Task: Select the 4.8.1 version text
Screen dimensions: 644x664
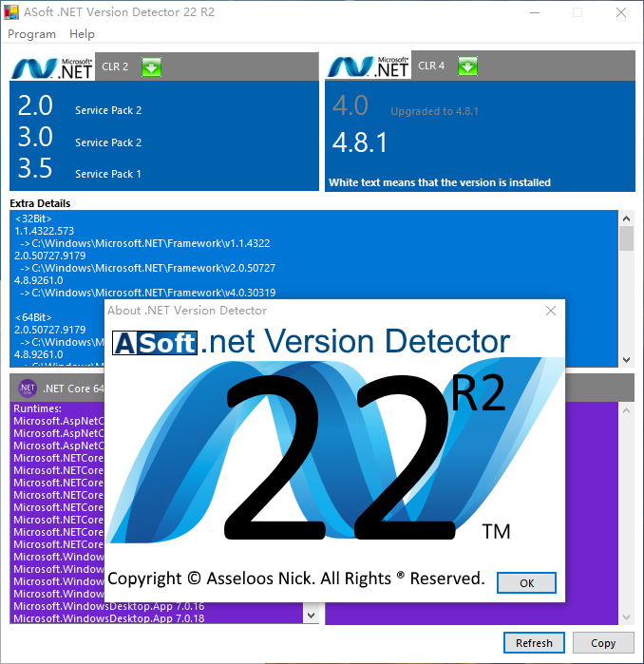Action: point(360,143)
